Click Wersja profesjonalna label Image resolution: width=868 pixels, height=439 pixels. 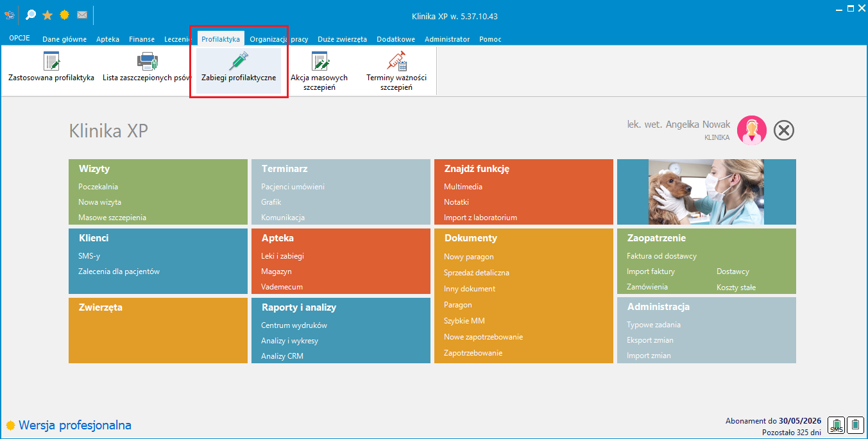click(x=75, y=426)
